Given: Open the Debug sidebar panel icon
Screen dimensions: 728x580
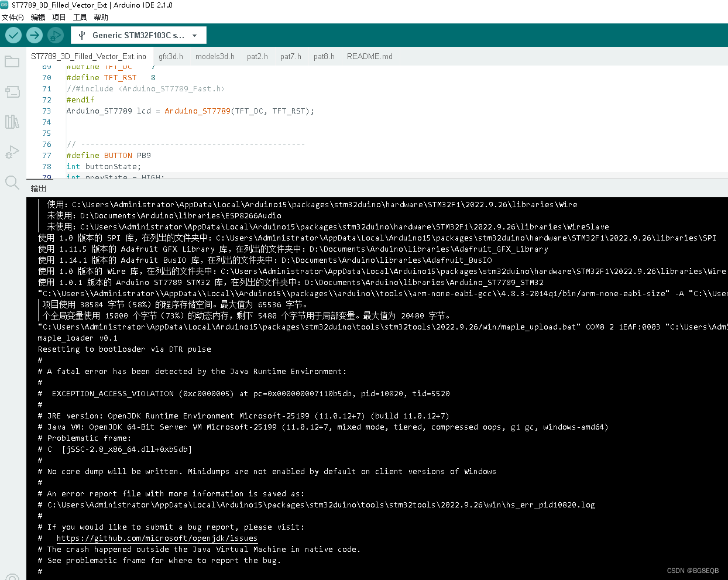Looking at the screenshot, I should click(x=12, y=152).
